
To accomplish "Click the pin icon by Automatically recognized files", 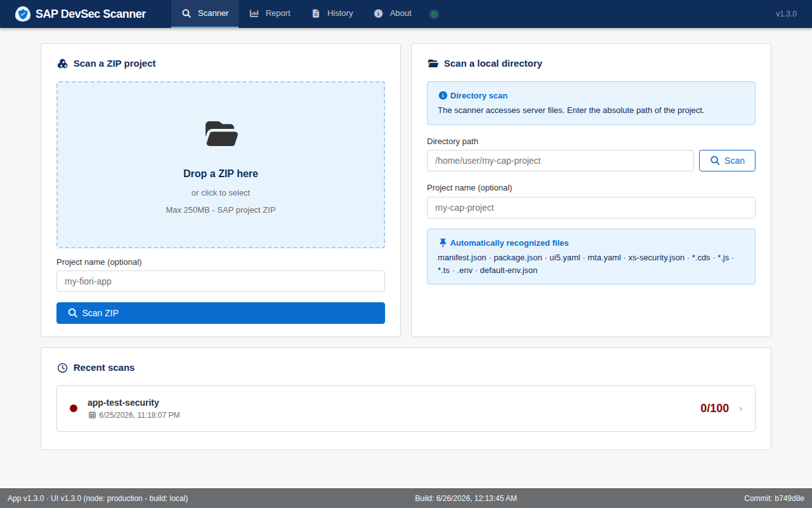I will pos(443,243).
